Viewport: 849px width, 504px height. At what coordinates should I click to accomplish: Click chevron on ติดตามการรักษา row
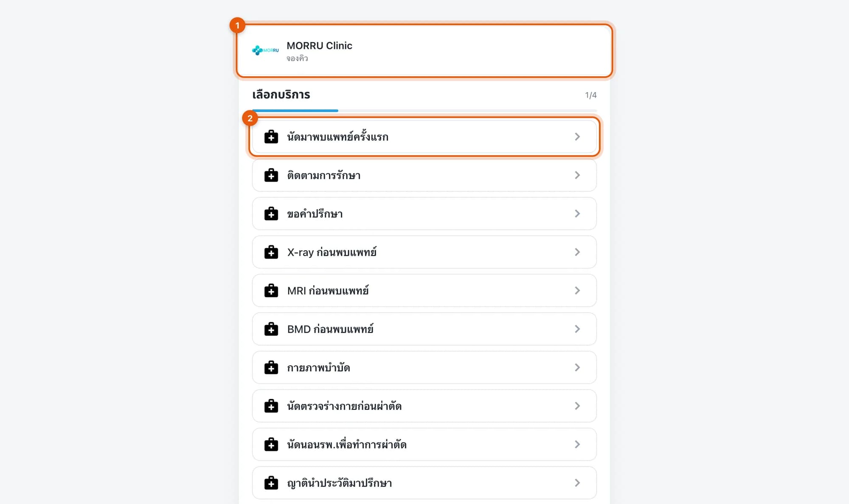[577, 175]
